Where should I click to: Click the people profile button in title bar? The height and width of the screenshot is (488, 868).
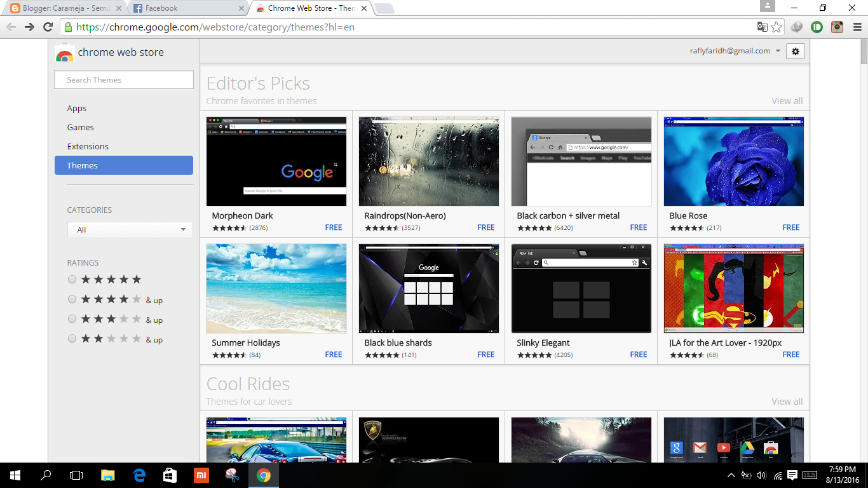coord(768,6)
